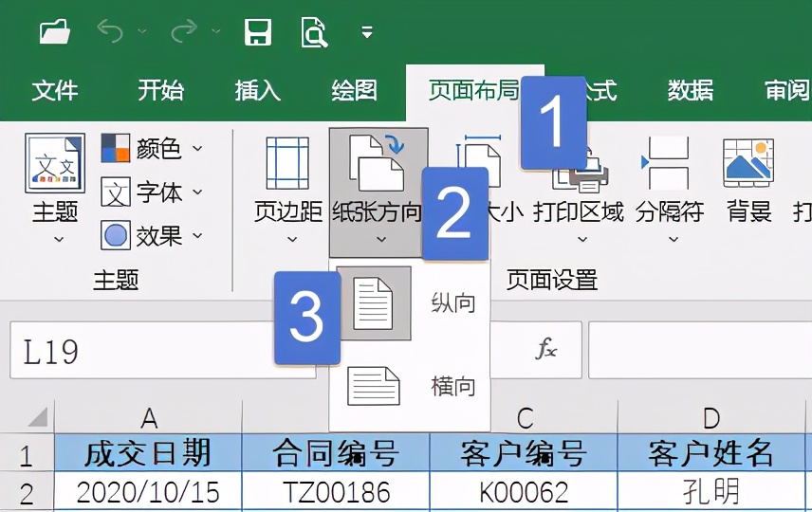Undo the last action with the arrow icon

110,31
